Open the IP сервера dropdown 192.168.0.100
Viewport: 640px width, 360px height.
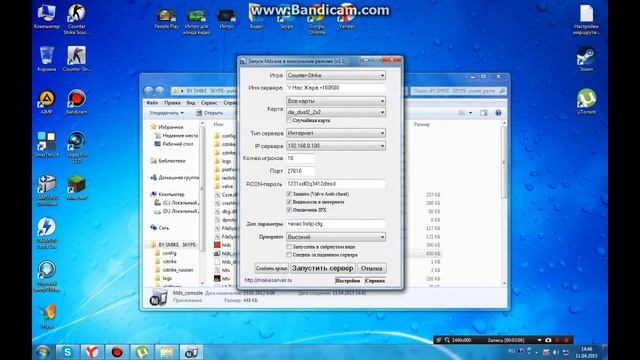(336, 146)
